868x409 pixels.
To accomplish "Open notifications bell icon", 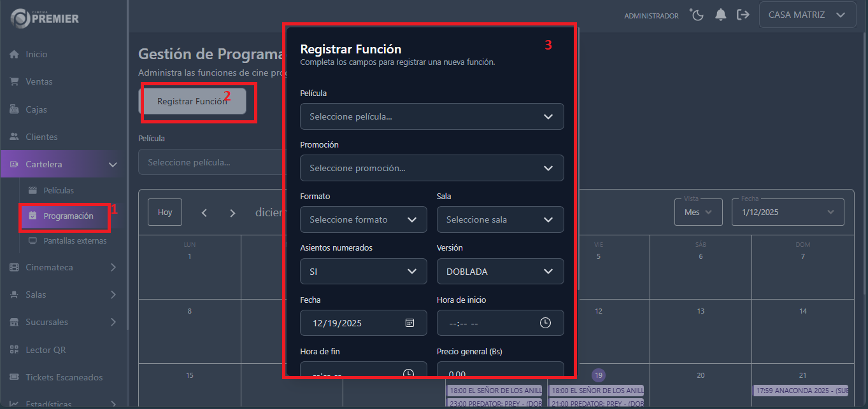I will pyautogui.click(x=721, y=15).
